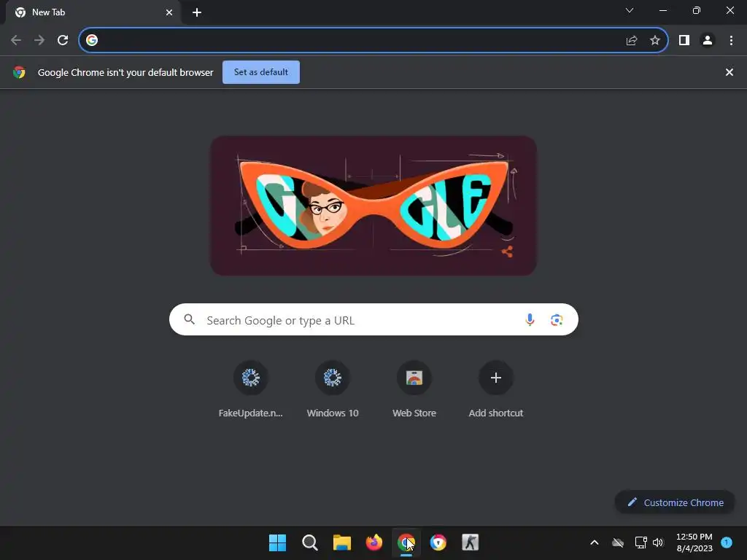Share the Google Doodle
This screenshot has width=747, height=560.
coord(507,252)
